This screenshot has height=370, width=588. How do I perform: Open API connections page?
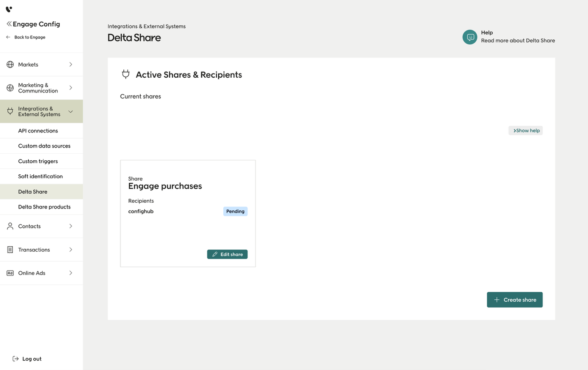pos(38,131)
